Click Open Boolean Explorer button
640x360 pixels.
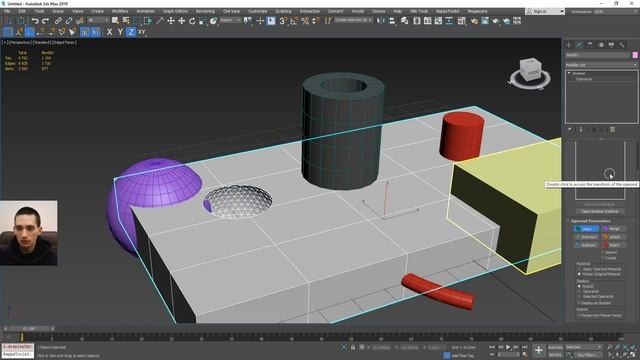600,211
